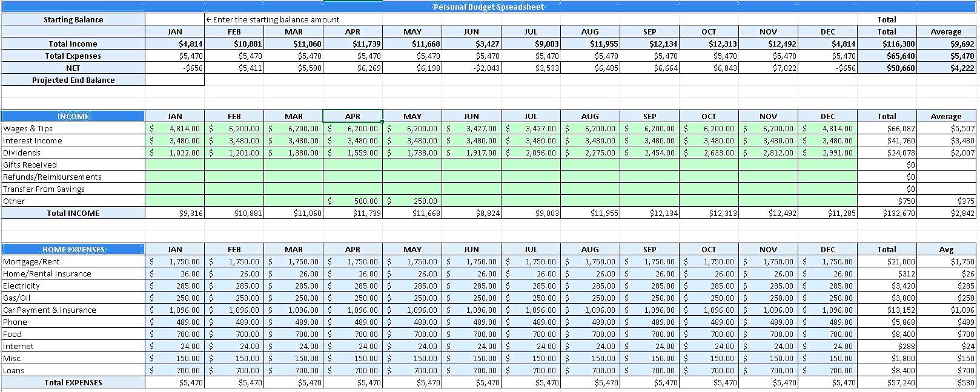Click the Starting Balance label cell
The image size is (980, 392).
click(73, 19)
